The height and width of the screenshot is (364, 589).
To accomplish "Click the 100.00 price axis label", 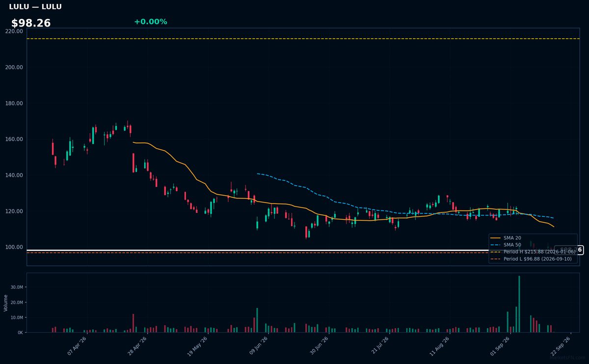I will pos(14,247).
